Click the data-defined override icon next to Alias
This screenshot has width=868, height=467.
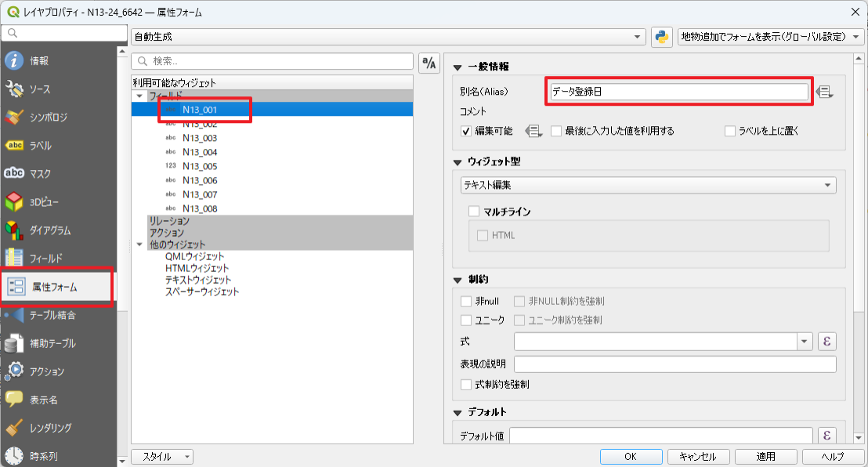(x=824, y=92)
